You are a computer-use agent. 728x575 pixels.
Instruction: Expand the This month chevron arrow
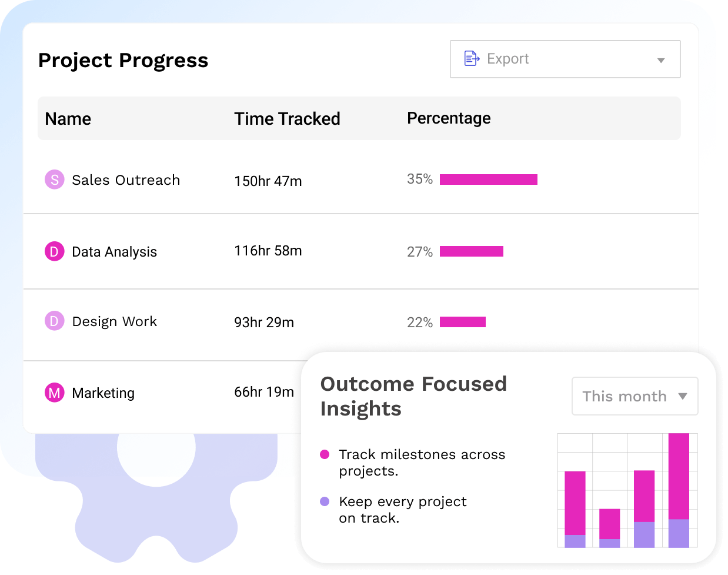[x=682, y=396]
